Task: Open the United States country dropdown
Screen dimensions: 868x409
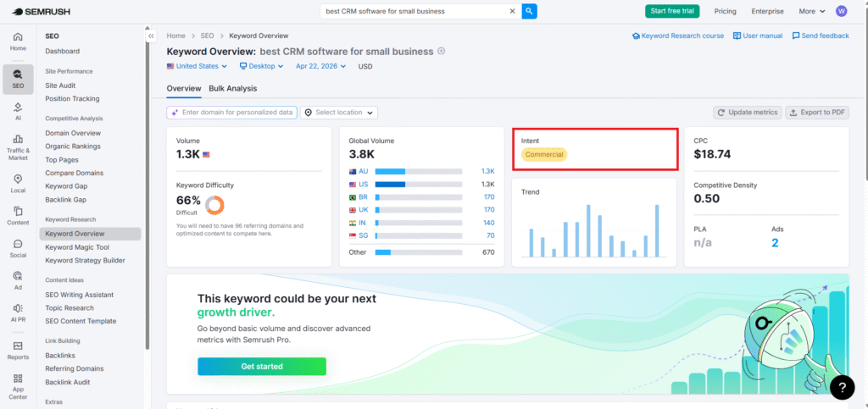Action: 198,66
